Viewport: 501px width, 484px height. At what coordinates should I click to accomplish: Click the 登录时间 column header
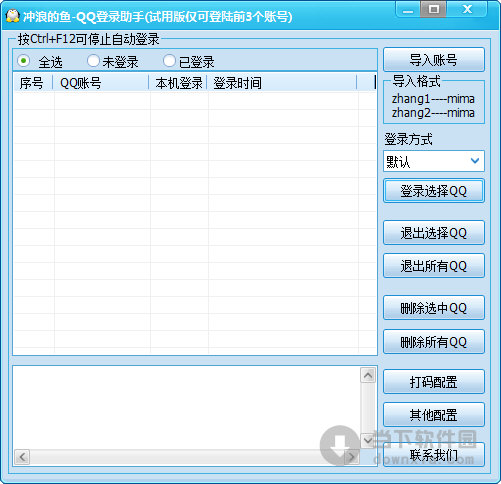tap(282, 83)
